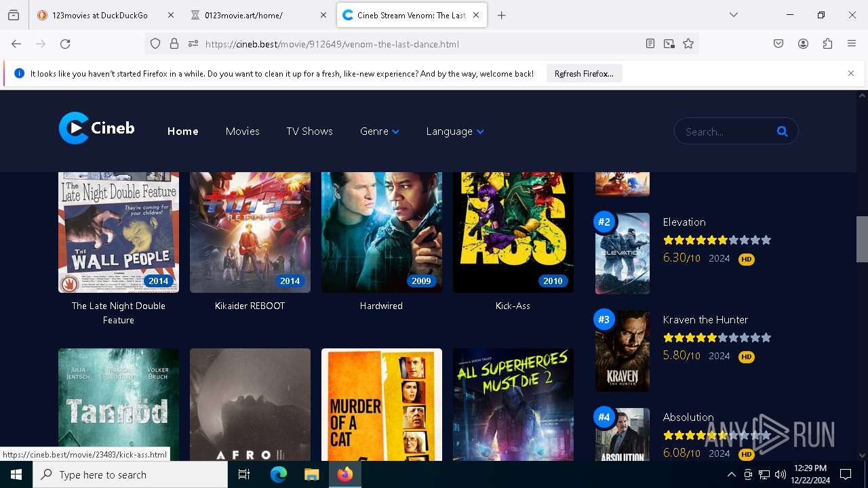Click Kraven the Hunter star rating

coord(717,338)
